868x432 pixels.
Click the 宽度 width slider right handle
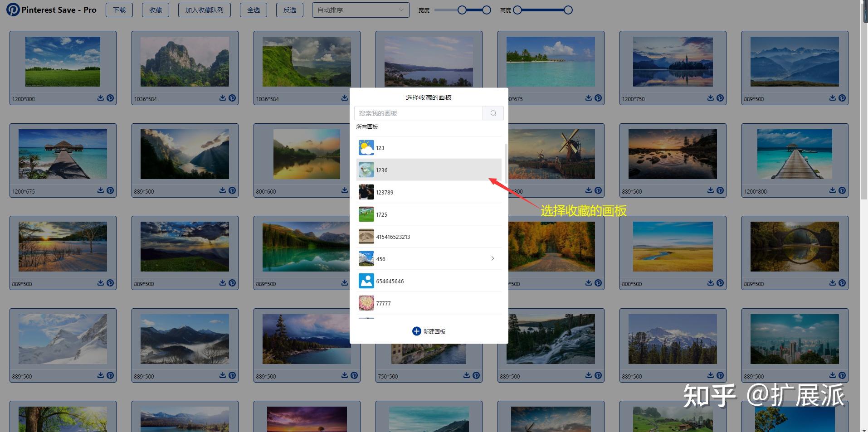[x=487, y=10]
